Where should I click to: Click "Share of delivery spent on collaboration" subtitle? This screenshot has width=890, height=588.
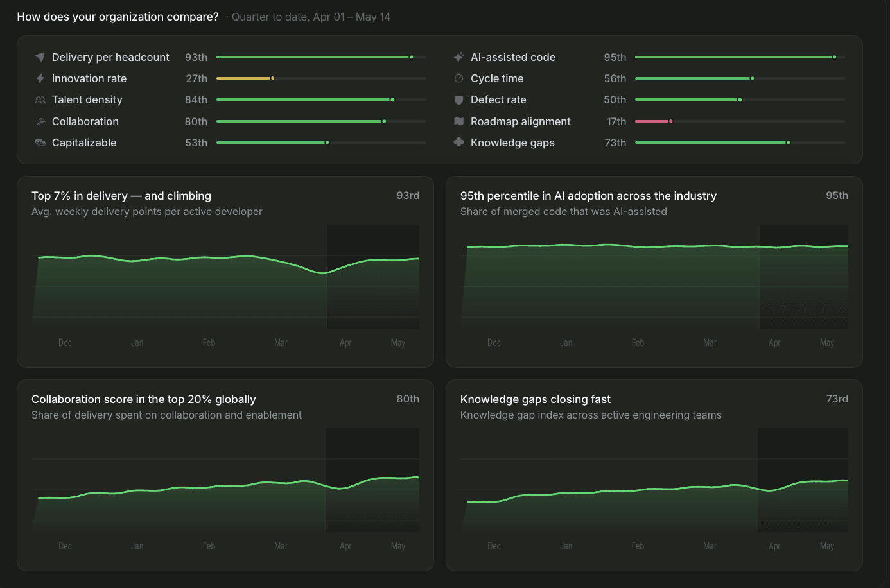[166, 415]
